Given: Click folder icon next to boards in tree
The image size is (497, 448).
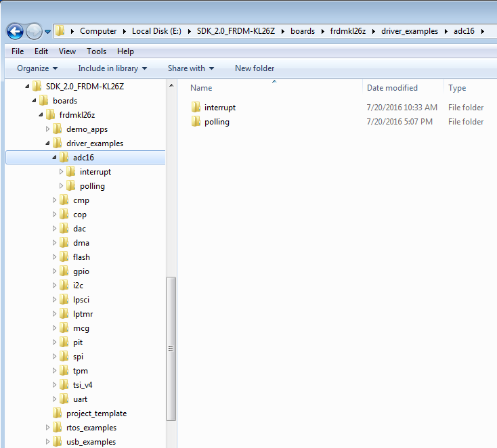Looking at the screenshot, I should 43,100.
